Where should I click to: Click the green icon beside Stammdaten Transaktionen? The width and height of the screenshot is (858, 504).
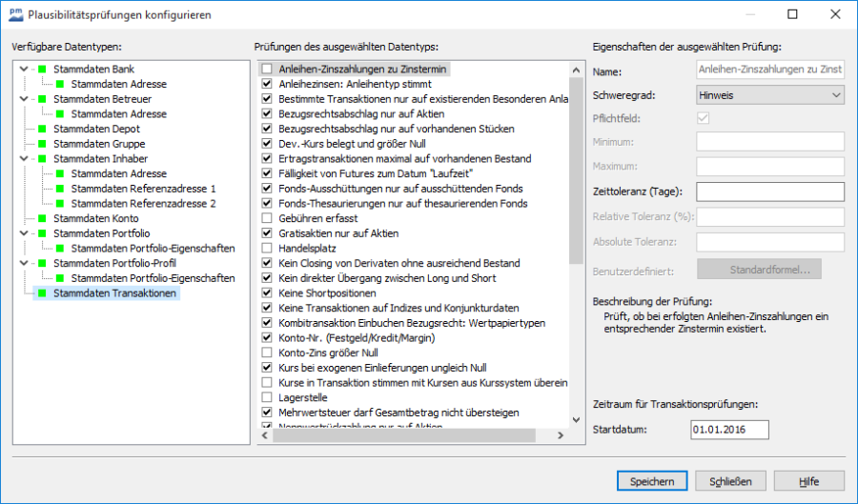pos(42,293)
